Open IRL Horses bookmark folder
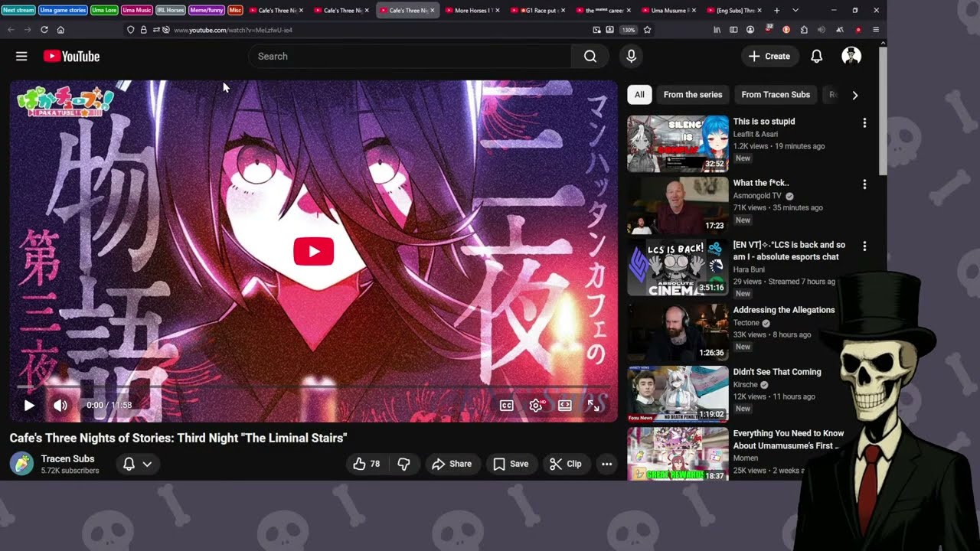 point(171,10)
